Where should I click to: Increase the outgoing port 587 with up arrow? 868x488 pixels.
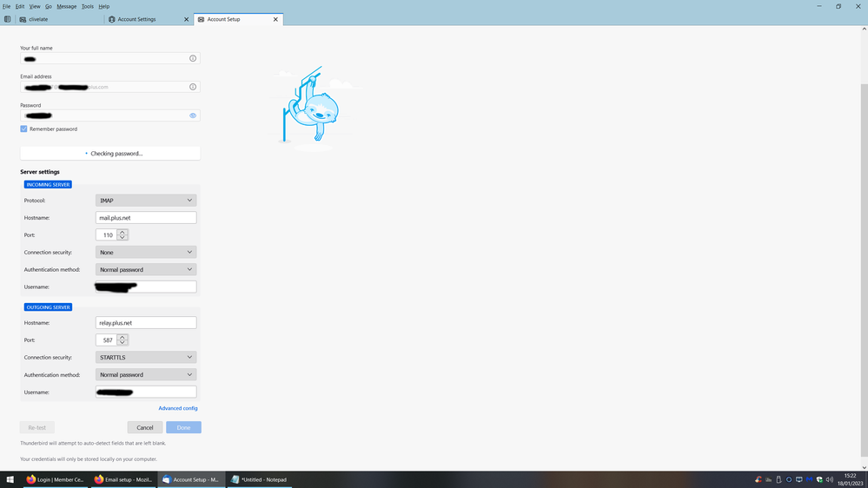point(123,338)
